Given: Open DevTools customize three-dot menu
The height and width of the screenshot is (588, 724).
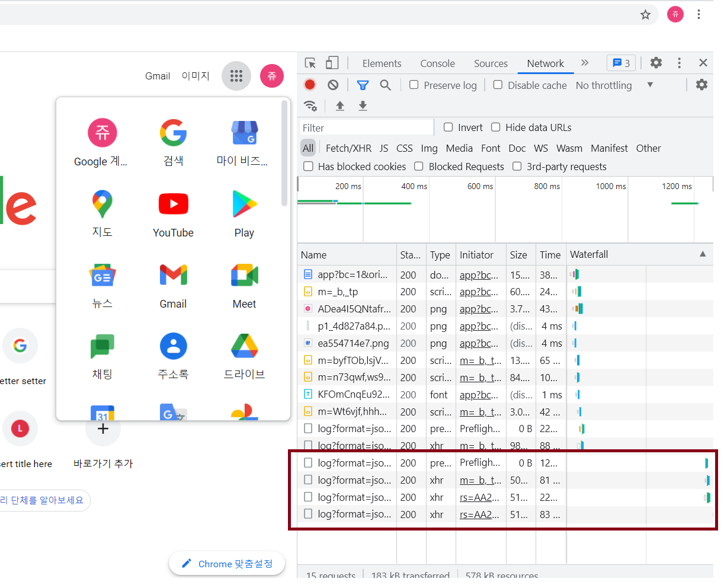Looking at the screenshot, I should click(x=679, y=62).
